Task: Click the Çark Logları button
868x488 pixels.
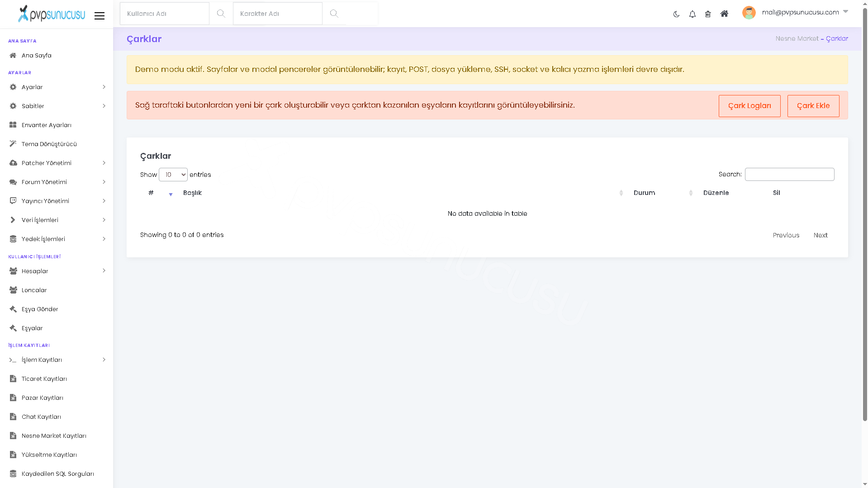Action: (749, 106)
